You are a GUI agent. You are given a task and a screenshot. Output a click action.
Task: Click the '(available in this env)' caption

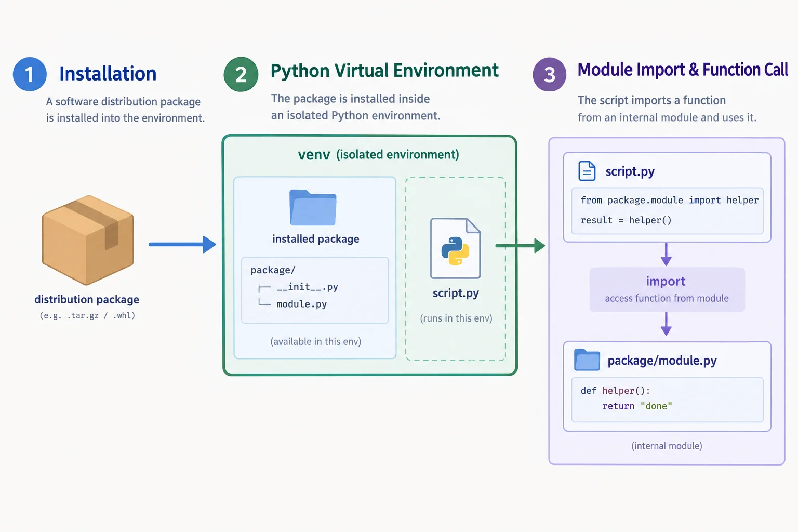pos(316,341)
